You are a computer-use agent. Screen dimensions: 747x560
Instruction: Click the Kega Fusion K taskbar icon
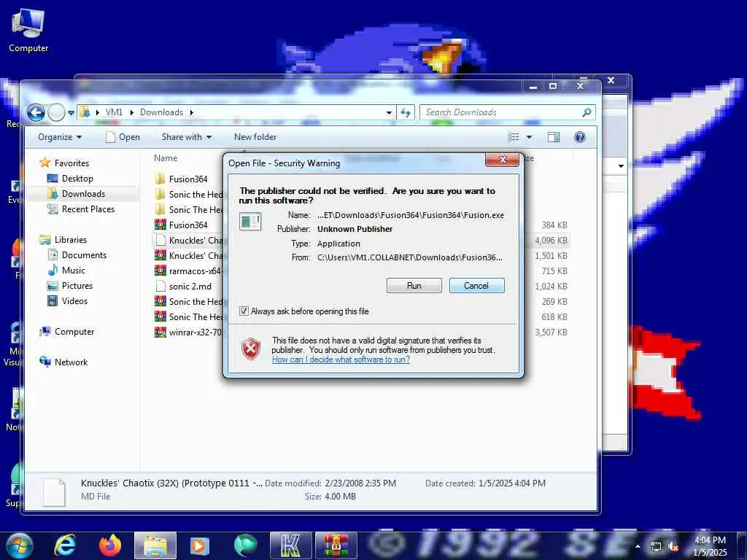[290, 545]
